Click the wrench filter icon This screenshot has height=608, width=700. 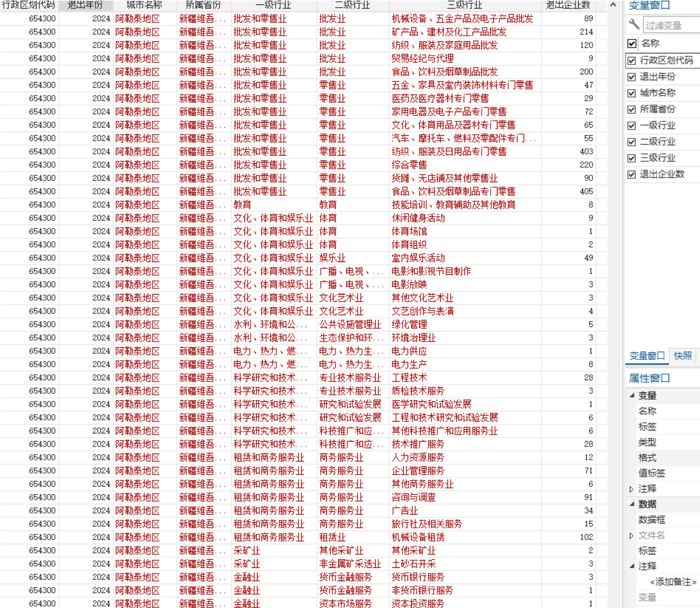tap(634, 24)
